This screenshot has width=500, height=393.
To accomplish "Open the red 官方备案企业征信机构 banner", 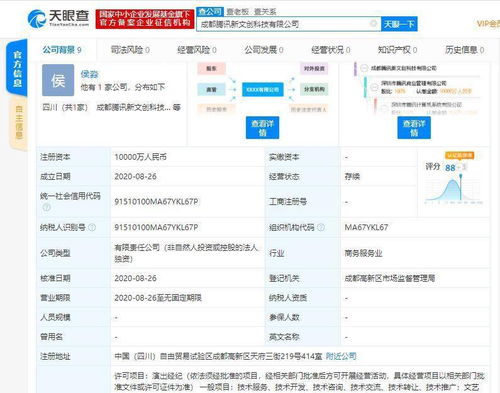I will pyautogui.click(x=145, y=19).
